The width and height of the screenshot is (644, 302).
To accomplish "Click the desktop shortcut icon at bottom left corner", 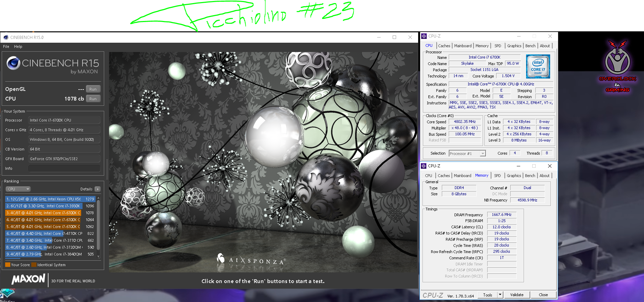I will pyautogui.click(x=7, y=293).
